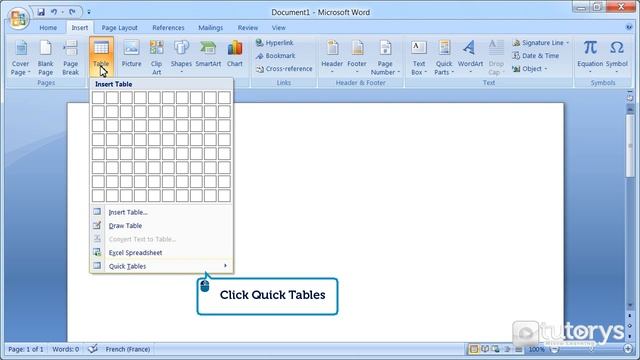
Task: Change language French (France) in status bar
Action: [128, 349]
